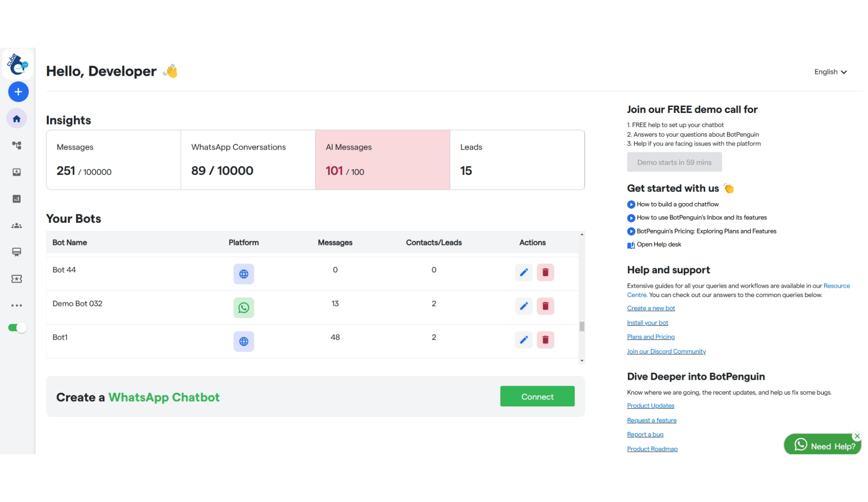
Task: Select the WhatsApp Conversations insight card
Action: 248,160
